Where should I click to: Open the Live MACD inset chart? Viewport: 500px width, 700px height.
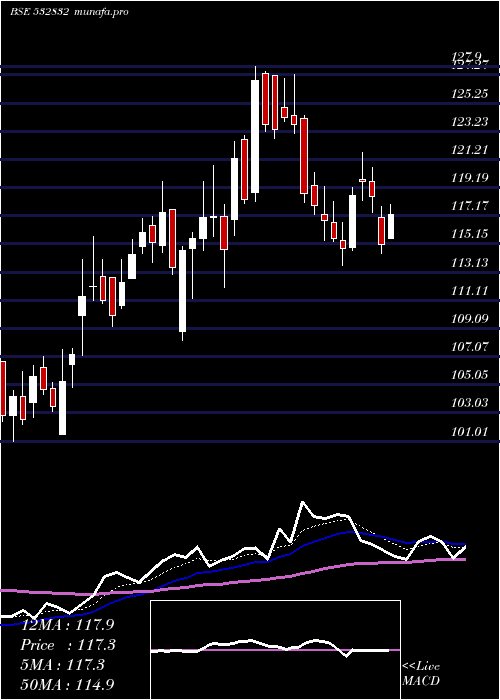coord(275,650)
